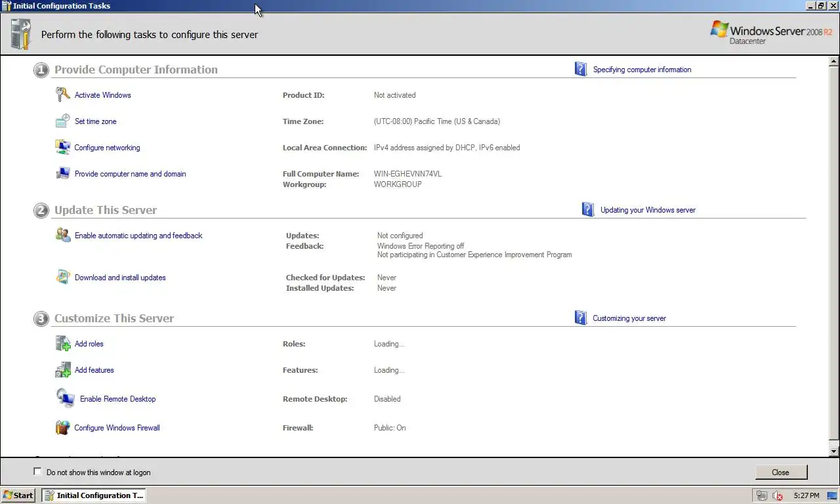
Task: Open Specifying computer information help link
Action: [x=642, y=70]
